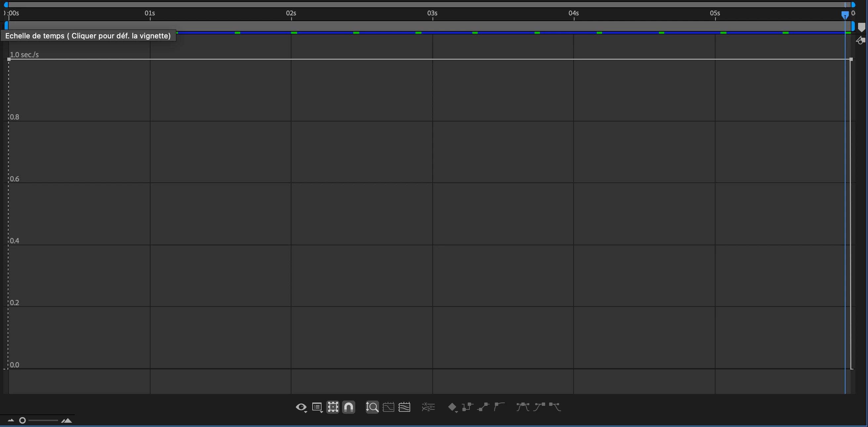Toggle the transform box for selected keyframes
The image size is (868, 427).
[332, 407]
